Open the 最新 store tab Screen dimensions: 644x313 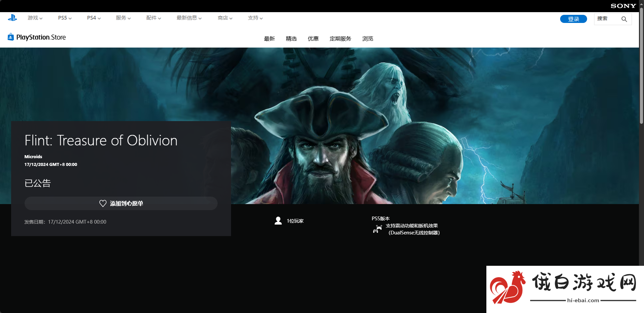[269, 39]
